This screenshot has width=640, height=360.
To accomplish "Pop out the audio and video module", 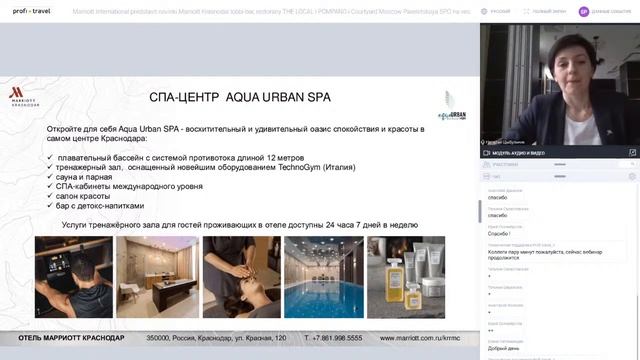I will tap(632, 153).
